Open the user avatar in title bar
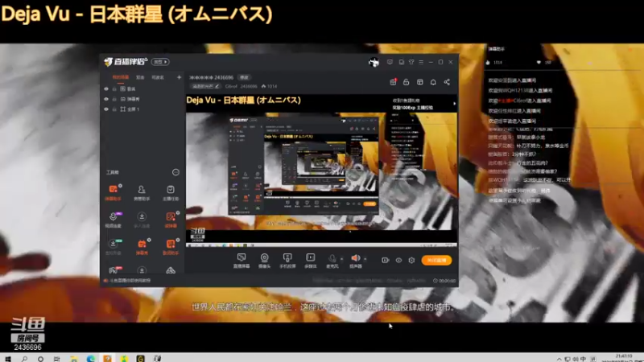 (374, 62)
